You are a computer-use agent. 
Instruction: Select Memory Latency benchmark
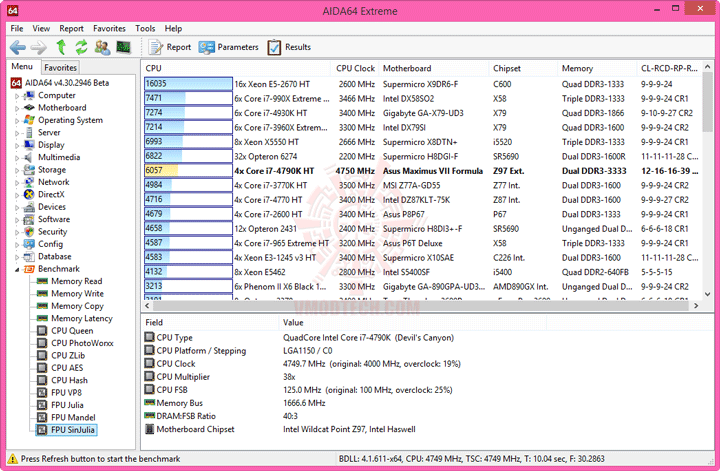click(x=82, y=319)
